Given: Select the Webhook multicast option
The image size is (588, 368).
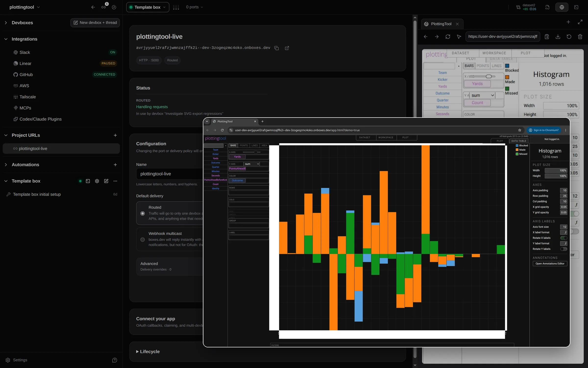Looking at the screenshot, I should click(143, 239).
